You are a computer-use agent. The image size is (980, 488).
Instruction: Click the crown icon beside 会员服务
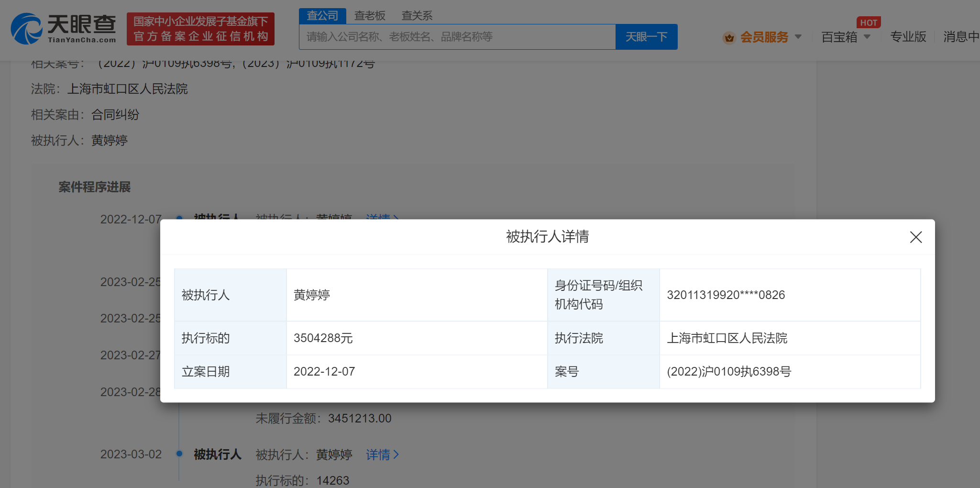(729, 37)
